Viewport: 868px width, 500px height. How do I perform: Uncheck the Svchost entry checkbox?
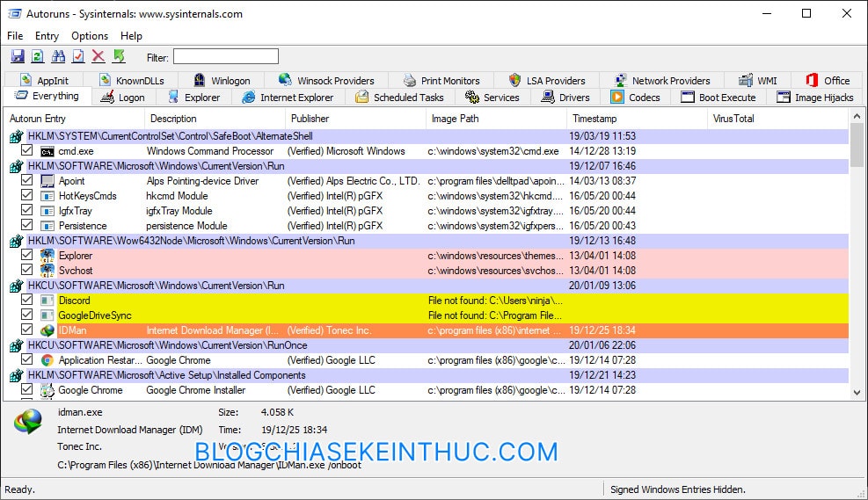(x=26, y=270)
